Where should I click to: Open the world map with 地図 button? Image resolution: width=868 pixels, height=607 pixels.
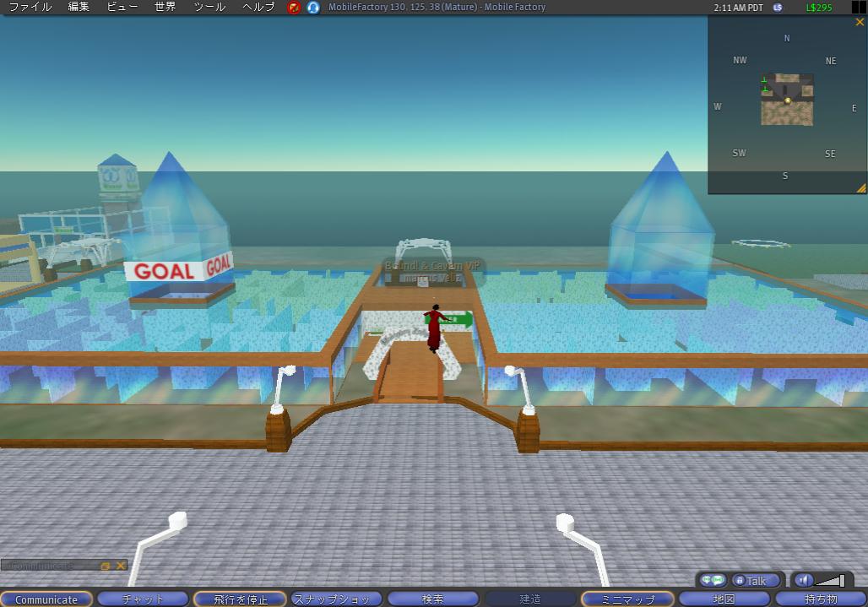point(724,599)
